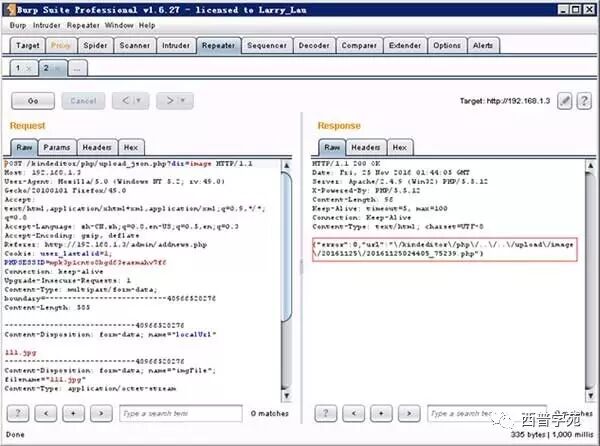Screen dimensions: 600x446
Task: Select the request Raw view tab
Action: pos(24,147)
